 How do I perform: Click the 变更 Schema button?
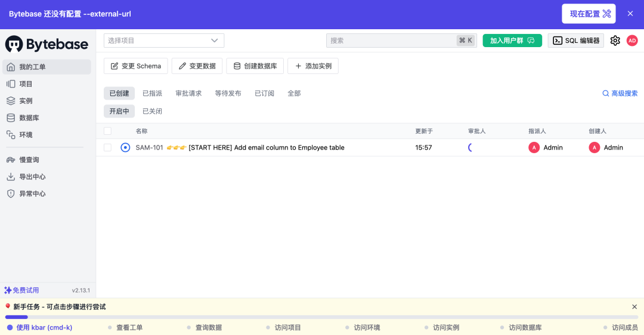(x=135, y=66)
